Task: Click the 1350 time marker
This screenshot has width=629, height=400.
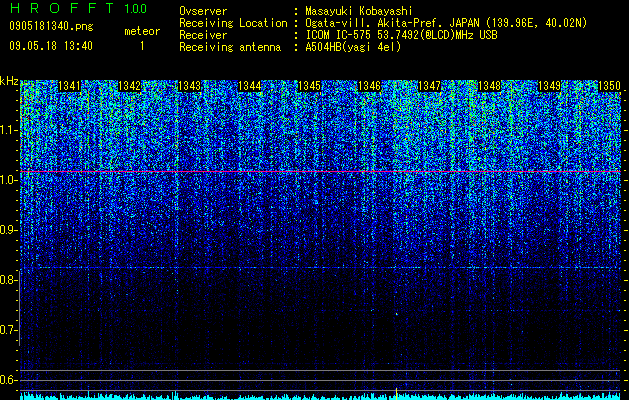Action: (x=610, y=86)
